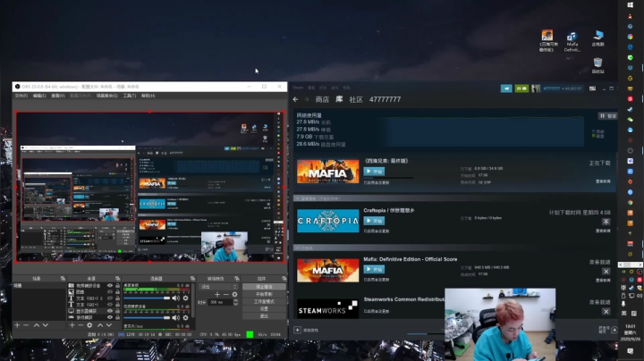Click the Mafia download progress bar
The width and height of the screenshot is (644, 361).
tap(388, 178)
